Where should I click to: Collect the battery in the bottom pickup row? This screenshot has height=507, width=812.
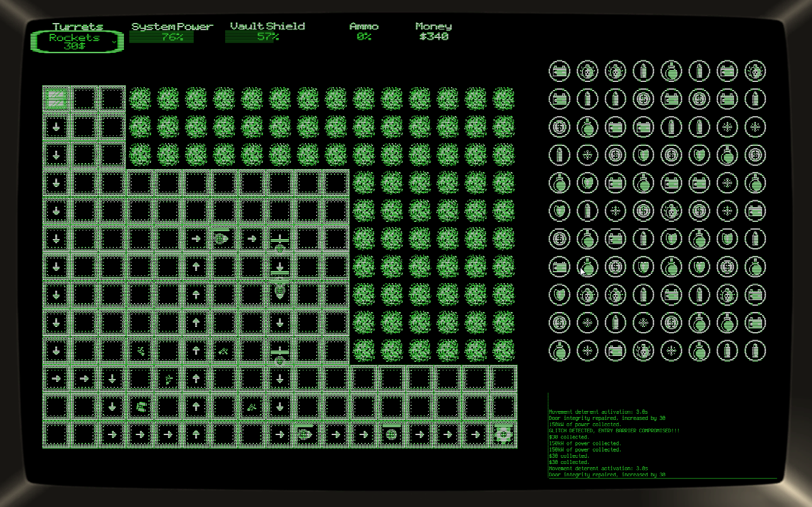point(615,351)
